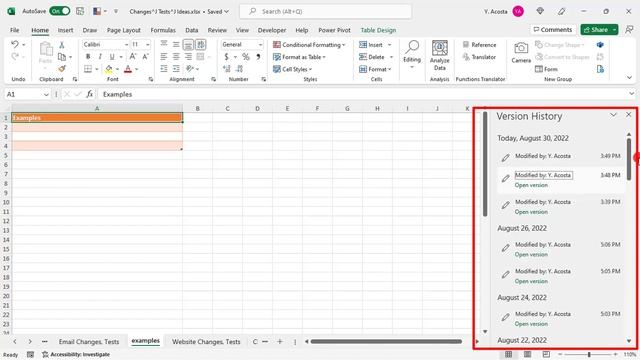
Task: Open the File menu
Action: 15,30
